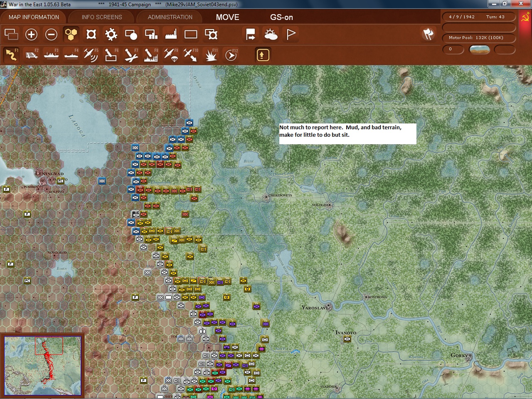Select the F9 air transport mode
Screen dimensions: 532x399
point(171,54)
